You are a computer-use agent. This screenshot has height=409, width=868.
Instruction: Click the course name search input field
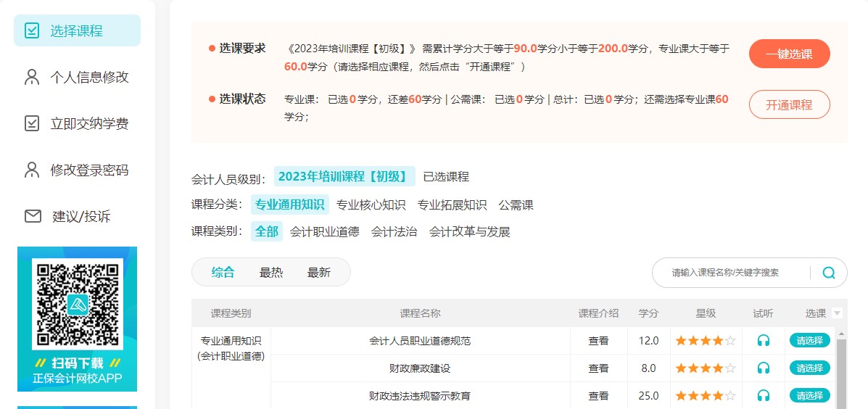click(x=731, y=272)
